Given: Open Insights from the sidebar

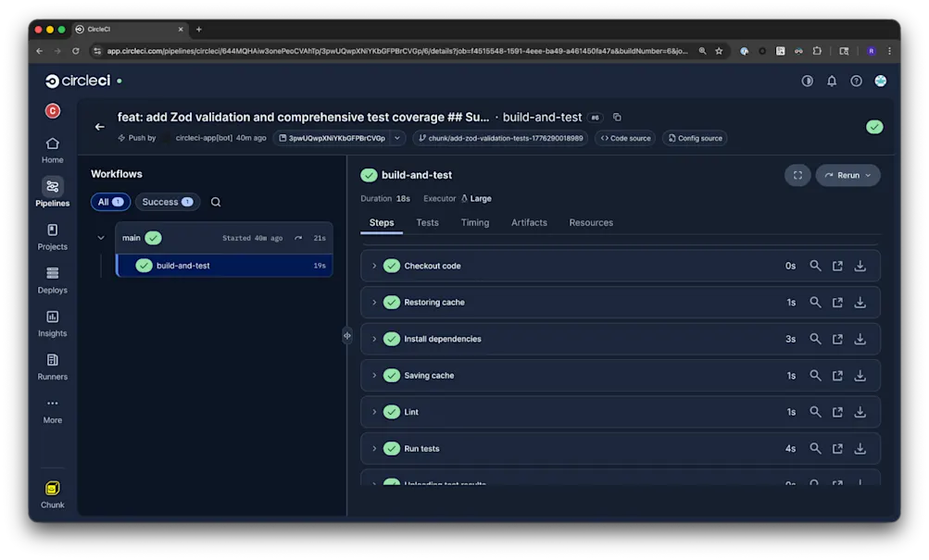Looking at the screenshot, I should point(52,320).
